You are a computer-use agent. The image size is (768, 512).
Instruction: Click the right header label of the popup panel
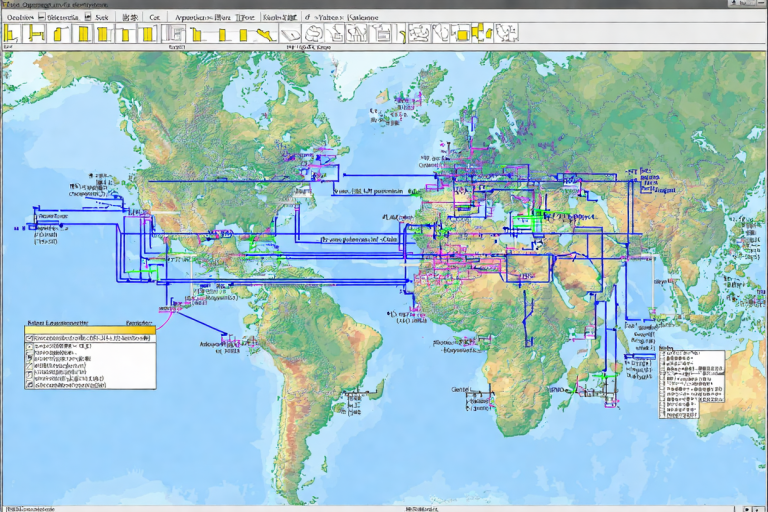click(138, 324)
